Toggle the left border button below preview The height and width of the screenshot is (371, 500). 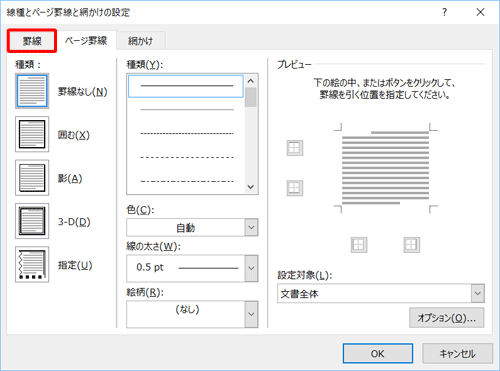pos(359,245)
